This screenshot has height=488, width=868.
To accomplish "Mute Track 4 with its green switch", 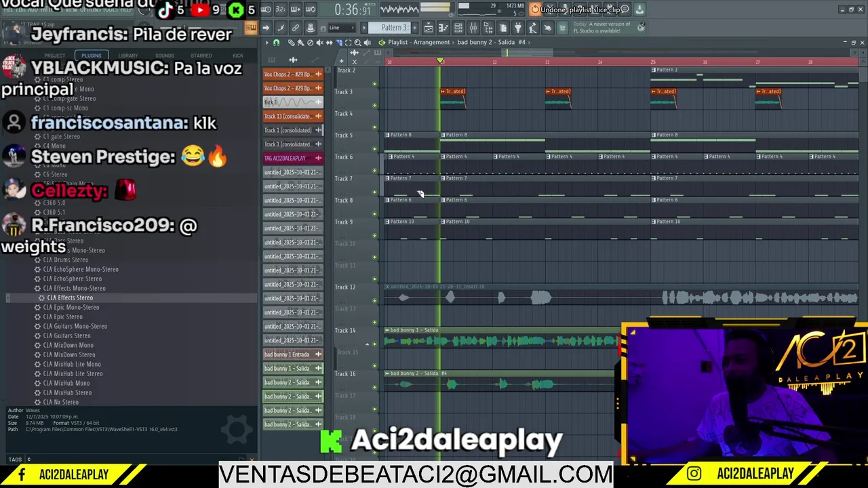I will pos(374,127).
